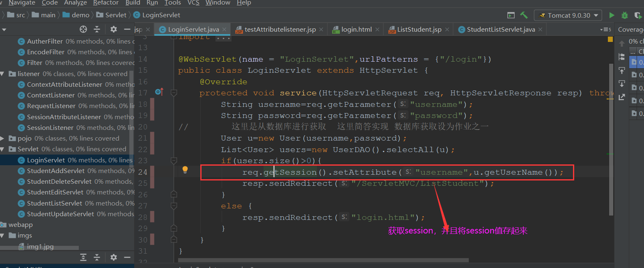Viewport: 644px width, 268px height.
Task: Open the Build menu
Action: coord(133,3)
